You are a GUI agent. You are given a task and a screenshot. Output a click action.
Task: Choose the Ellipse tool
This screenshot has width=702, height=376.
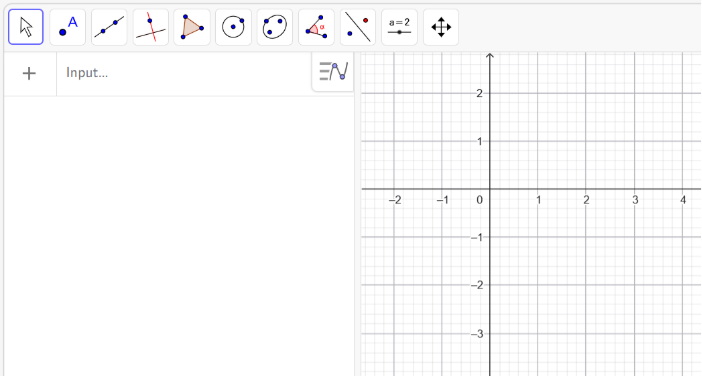(275, 27)
